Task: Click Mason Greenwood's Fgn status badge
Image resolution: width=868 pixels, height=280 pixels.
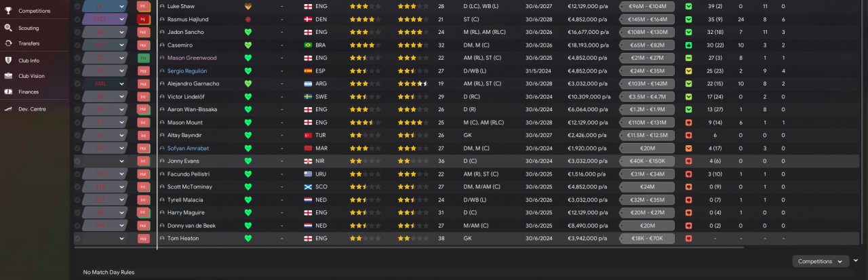Action: [143, 58]
